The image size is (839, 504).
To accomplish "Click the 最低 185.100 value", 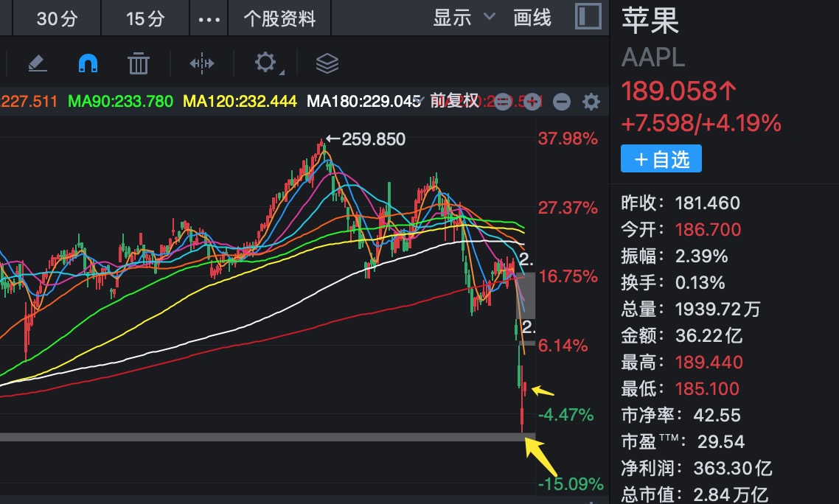I will (707, 389).
